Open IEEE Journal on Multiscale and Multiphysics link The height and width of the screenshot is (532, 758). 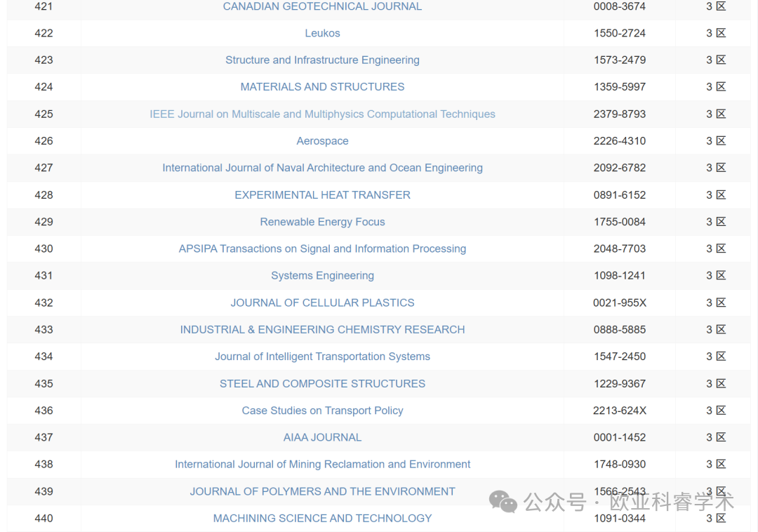point(322,114)
